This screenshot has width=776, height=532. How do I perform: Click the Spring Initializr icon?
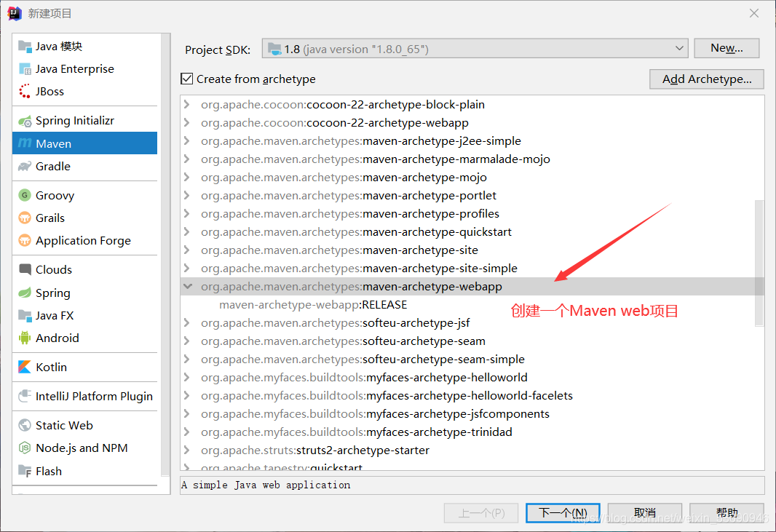(25, 121)
